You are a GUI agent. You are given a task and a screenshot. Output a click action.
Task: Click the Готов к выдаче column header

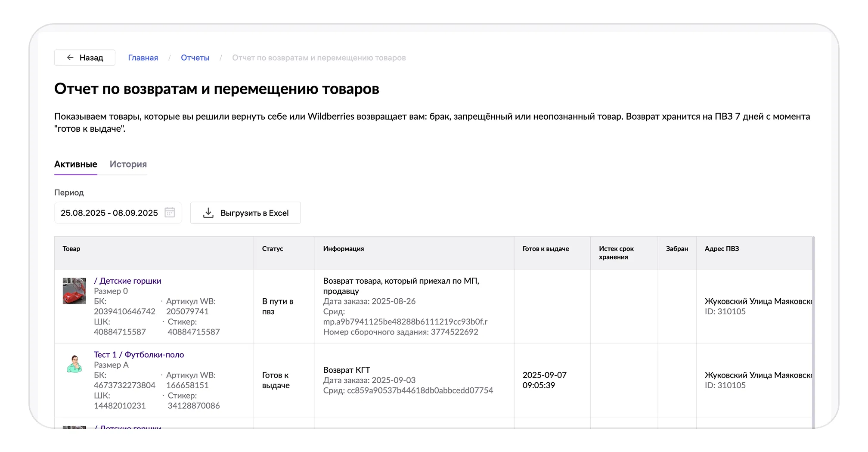546,249
